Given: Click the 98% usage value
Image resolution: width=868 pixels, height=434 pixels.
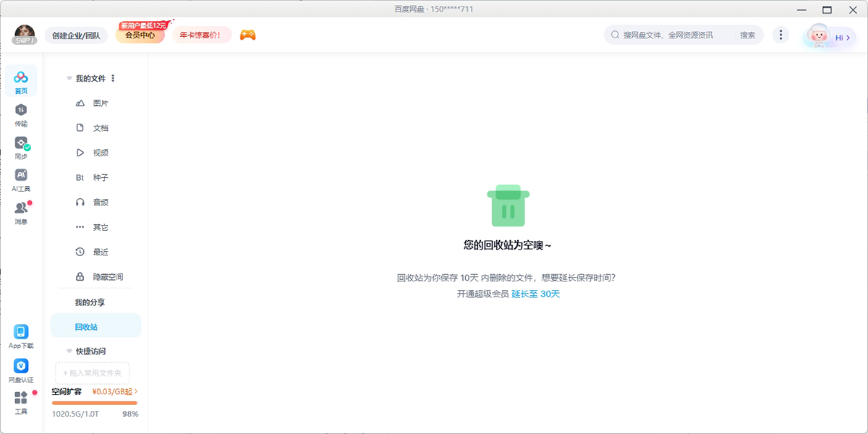Looking at the screenshot, I should (x=130, y=414).
